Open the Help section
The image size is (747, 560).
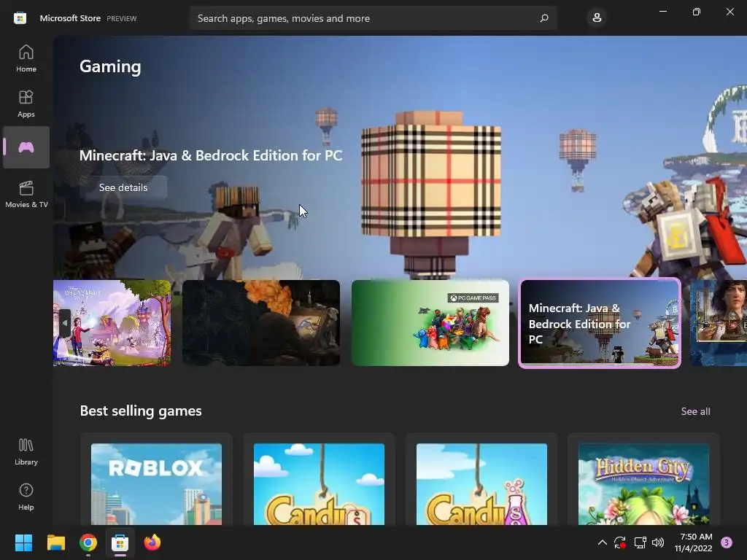[x=26, y=497]
